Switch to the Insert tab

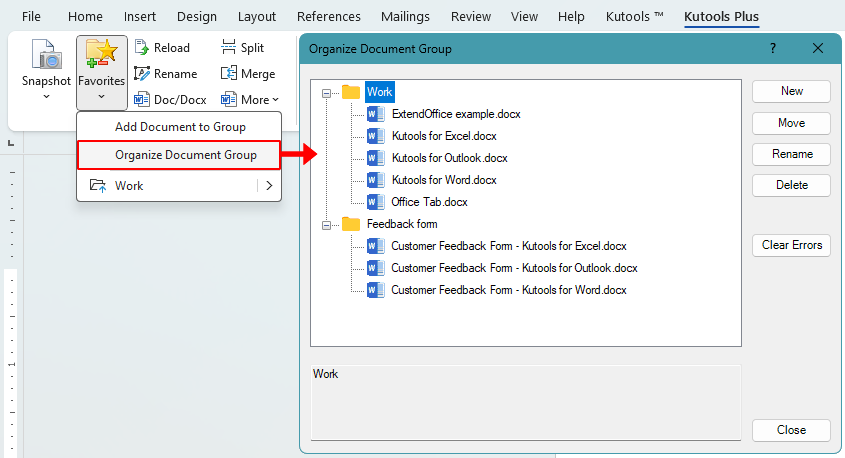click(x=140, y=17)
